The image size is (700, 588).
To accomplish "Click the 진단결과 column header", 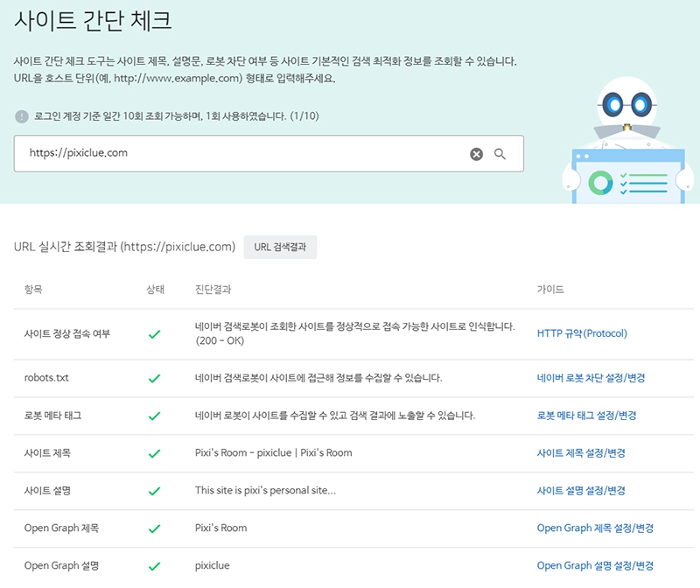I will (213, 290).
